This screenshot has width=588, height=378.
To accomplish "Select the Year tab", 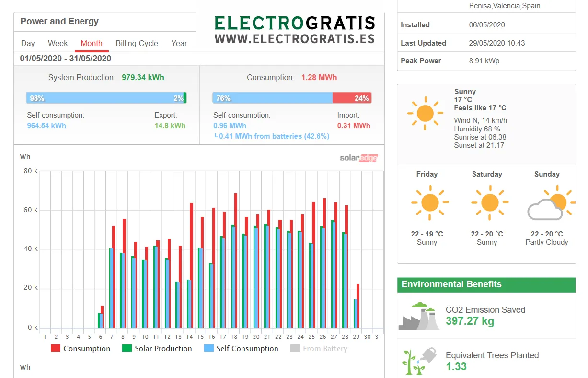I will [179, 43].
